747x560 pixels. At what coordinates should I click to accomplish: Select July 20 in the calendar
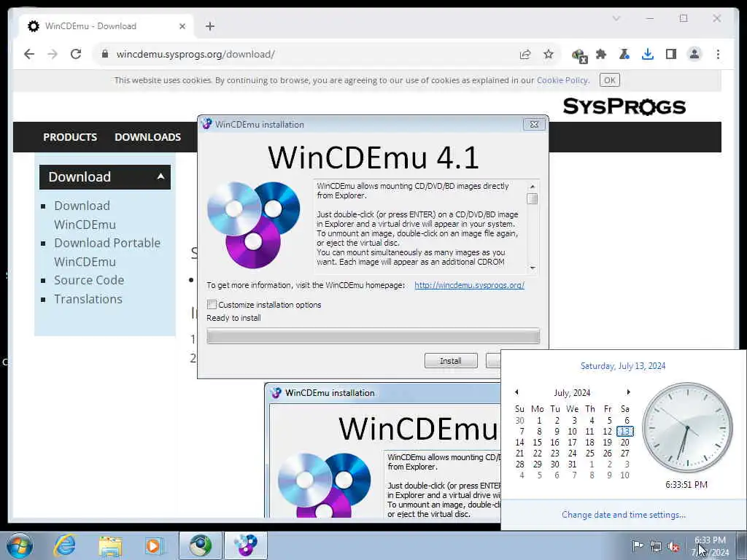(x=624, y=443)
